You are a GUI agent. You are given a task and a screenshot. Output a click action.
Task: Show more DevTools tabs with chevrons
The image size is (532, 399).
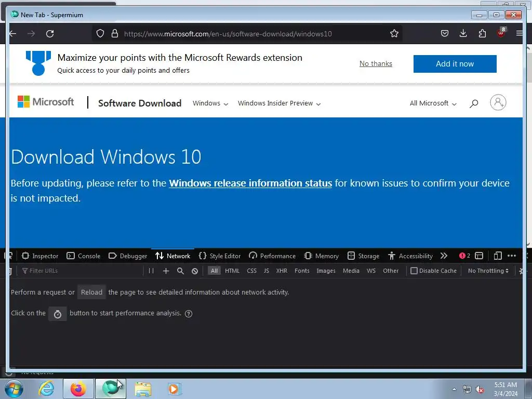444,256
